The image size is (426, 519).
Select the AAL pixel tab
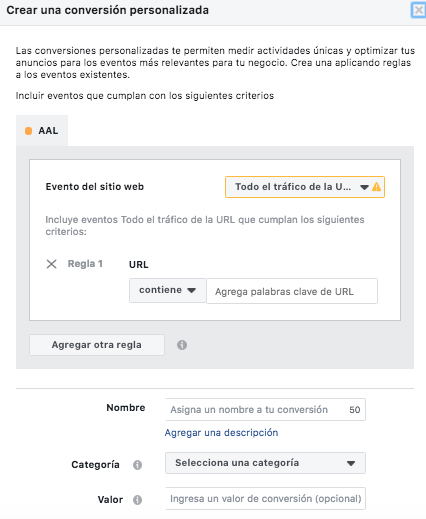click(x=42, y=131)
